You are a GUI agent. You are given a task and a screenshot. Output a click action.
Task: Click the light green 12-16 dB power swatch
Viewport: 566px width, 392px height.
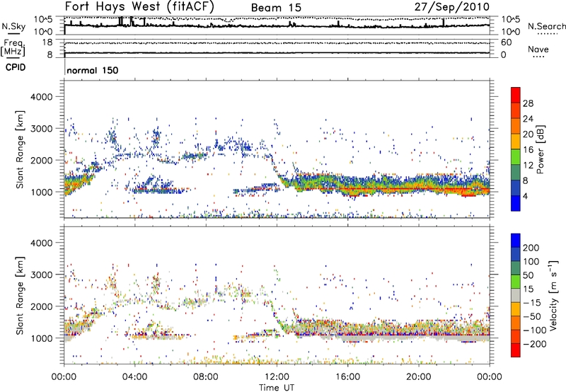[x=516, y=157]
